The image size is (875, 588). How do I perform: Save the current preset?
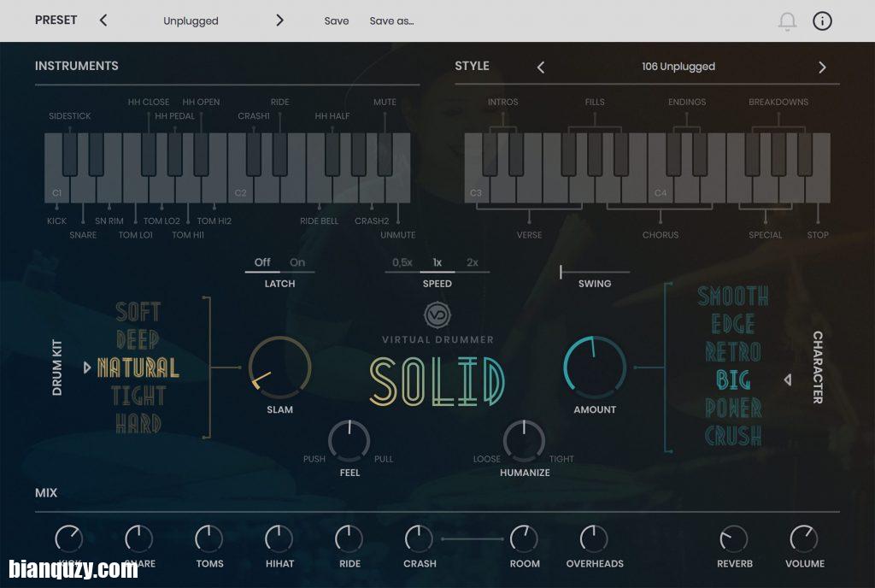tap(337, 21)
